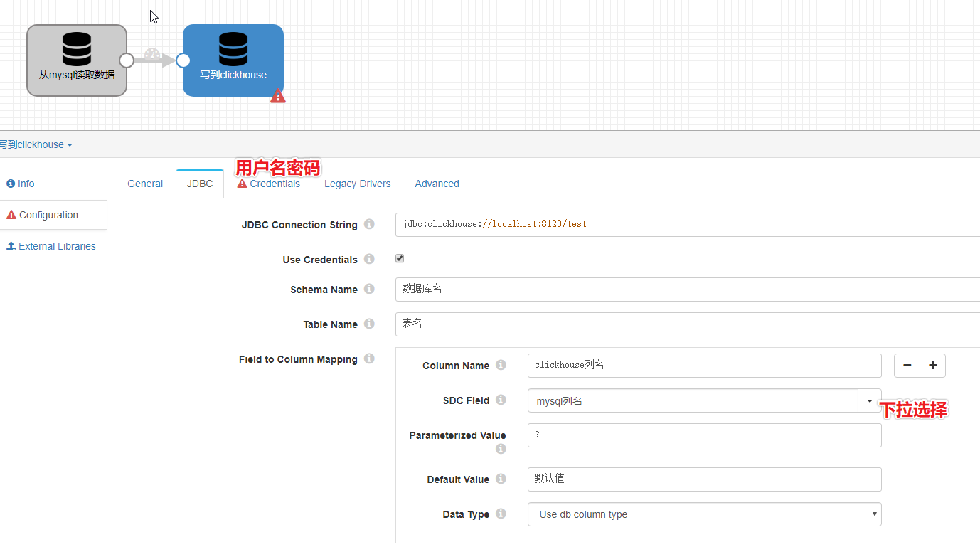Click the Parameterized Value input field
This screenshot has height=552, width=980.
click(704, 435)
